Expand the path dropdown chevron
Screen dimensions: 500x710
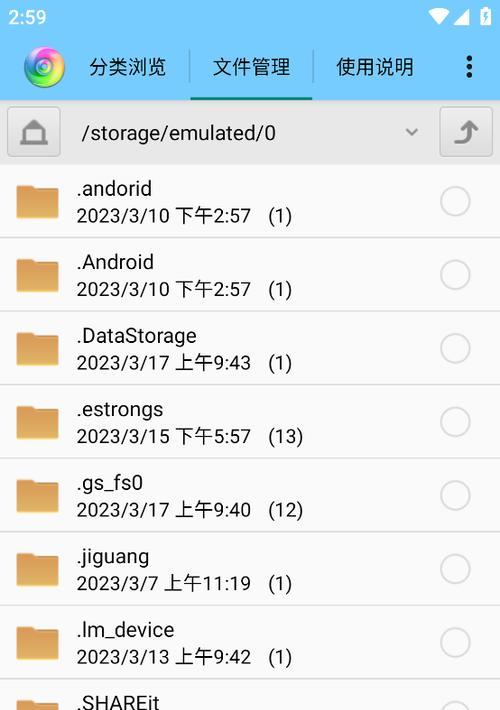pyautogui.click(x=412, y=132)
